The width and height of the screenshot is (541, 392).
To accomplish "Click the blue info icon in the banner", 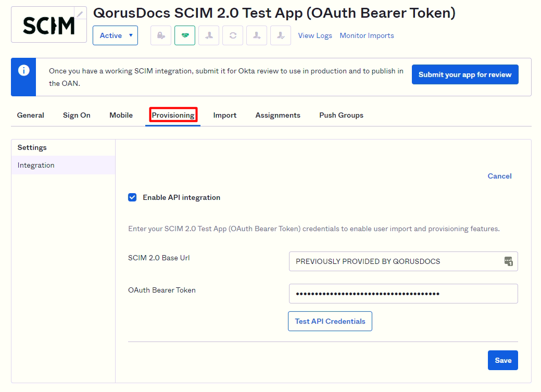I will [x=24, y=70].
